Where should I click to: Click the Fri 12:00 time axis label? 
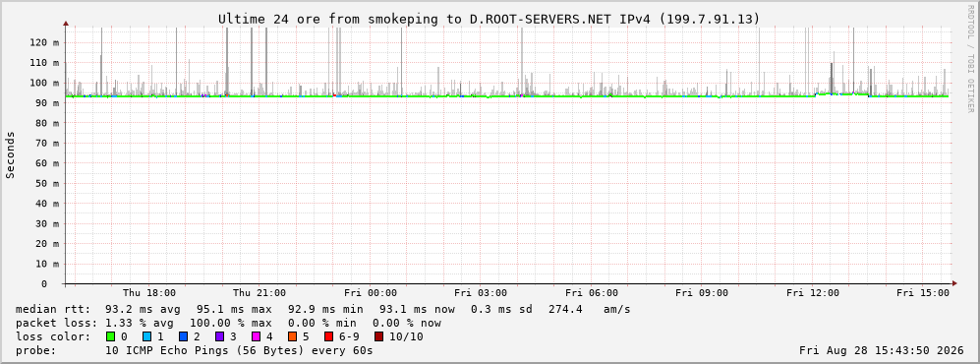tap(813, 293)
